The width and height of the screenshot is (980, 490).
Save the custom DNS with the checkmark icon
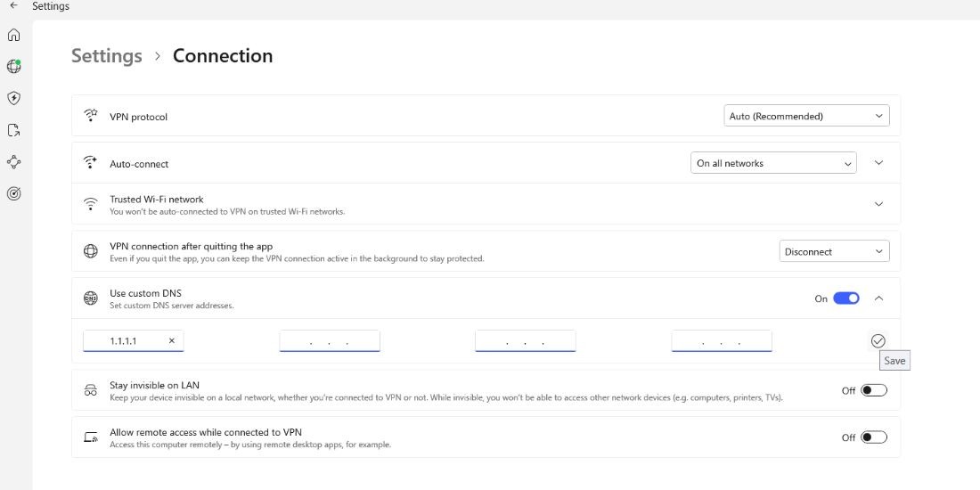tap(878, 340)
